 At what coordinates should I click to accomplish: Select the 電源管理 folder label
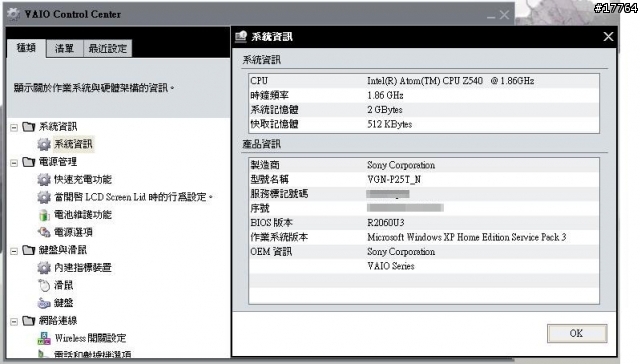pos(58,162)
